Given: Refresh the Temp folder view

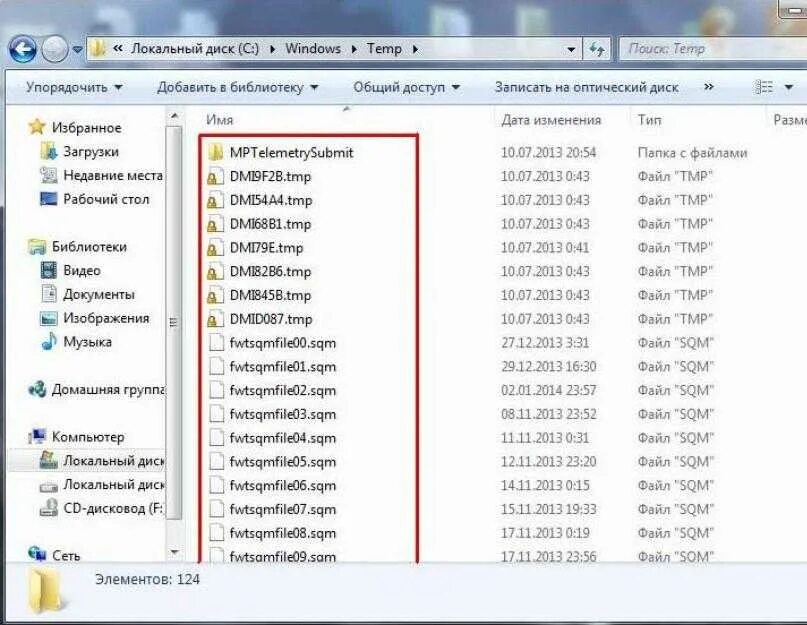Looking at the screenshot, I should [597, 49].
